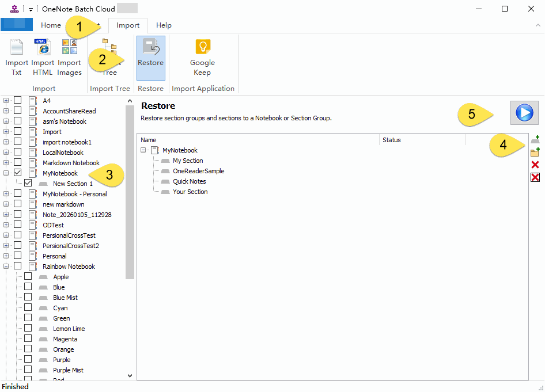Collapse MyNotebook in the restore list

pyautogui.click(x=143, y=150)
